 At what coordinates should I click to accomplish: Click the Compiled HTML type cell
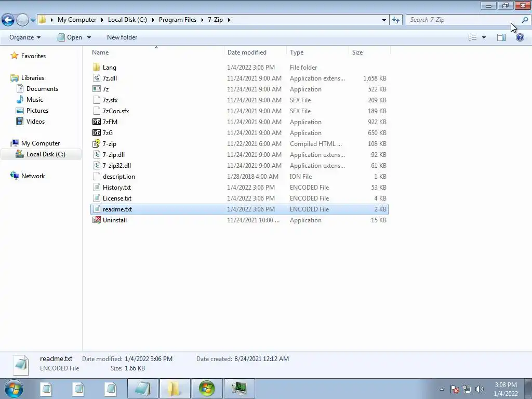click(x=315, y=143)
